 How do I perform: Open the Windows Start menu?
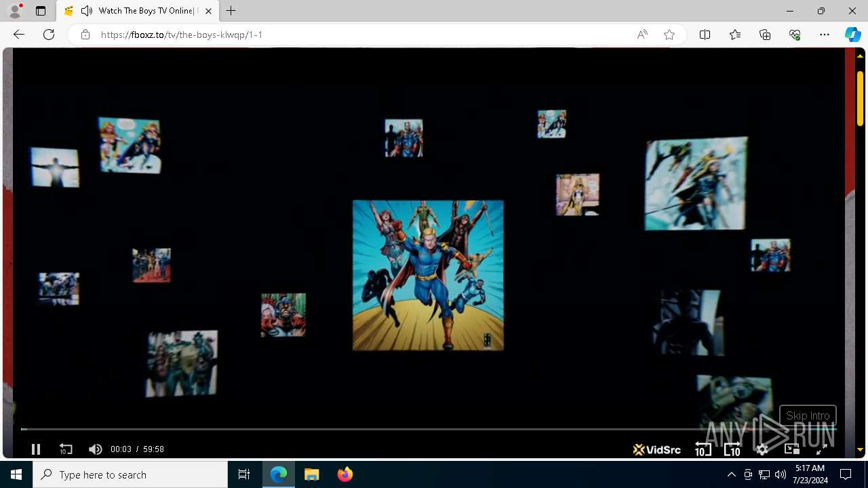(x=16, y=474)
